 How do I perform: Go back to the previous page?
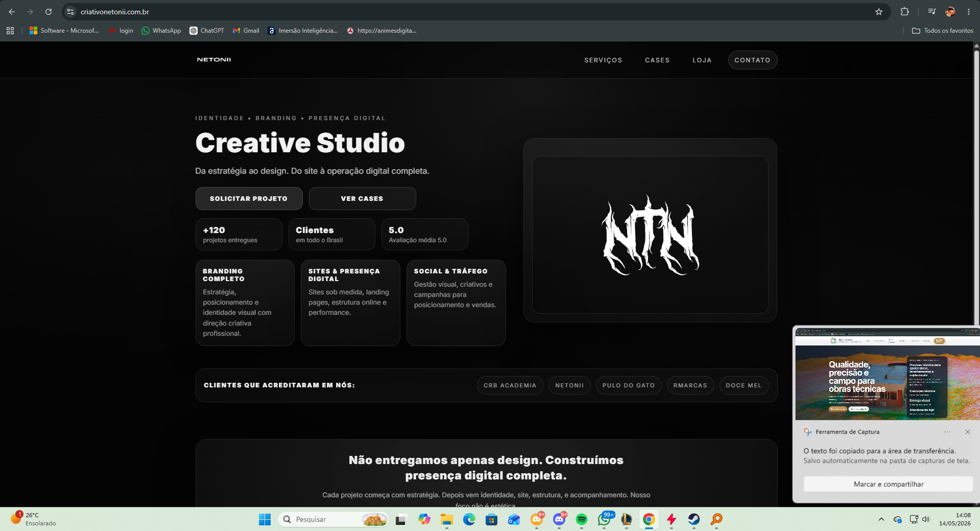coord(12,12)
